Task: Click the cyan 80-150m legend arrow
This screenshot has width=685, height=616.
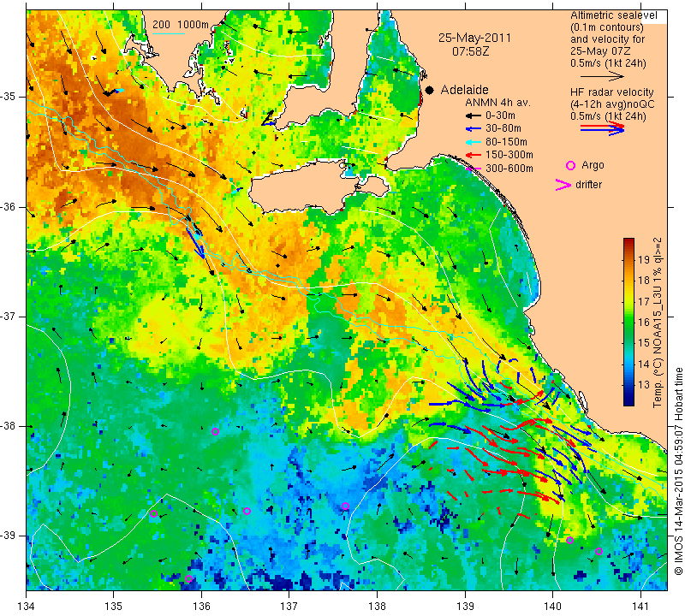Action: [473, 142]
